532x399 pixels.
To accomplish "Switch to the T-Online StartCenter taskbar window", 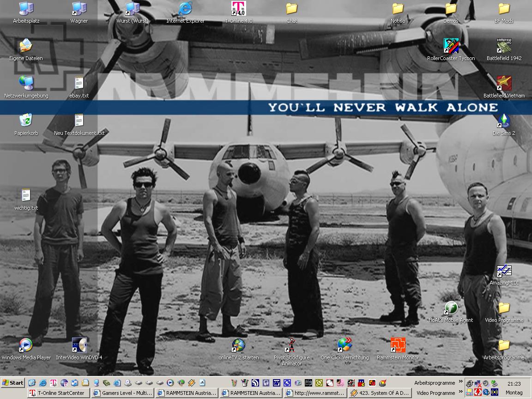I will tap(58, 393).
